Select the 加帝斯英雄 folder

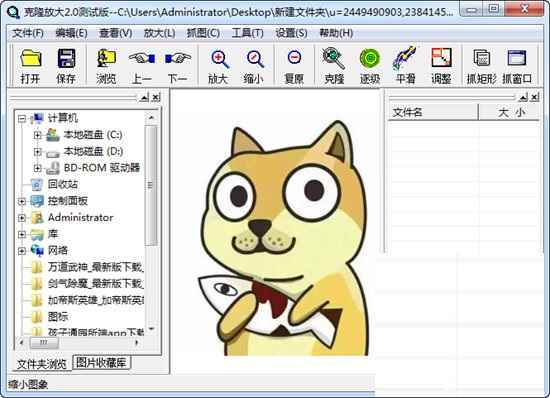[x=95, y=300]
